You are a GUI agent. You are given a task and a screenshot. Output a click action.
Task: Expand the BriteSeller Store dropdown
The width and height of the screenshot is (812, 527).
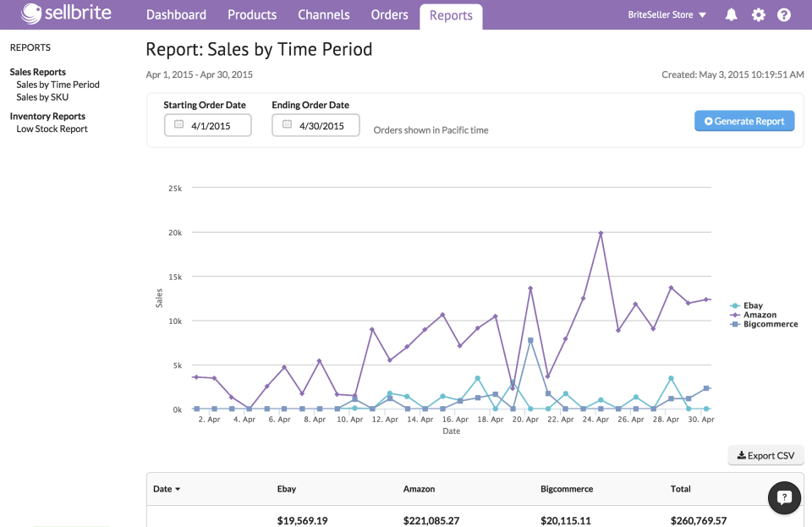click(667, 15)
